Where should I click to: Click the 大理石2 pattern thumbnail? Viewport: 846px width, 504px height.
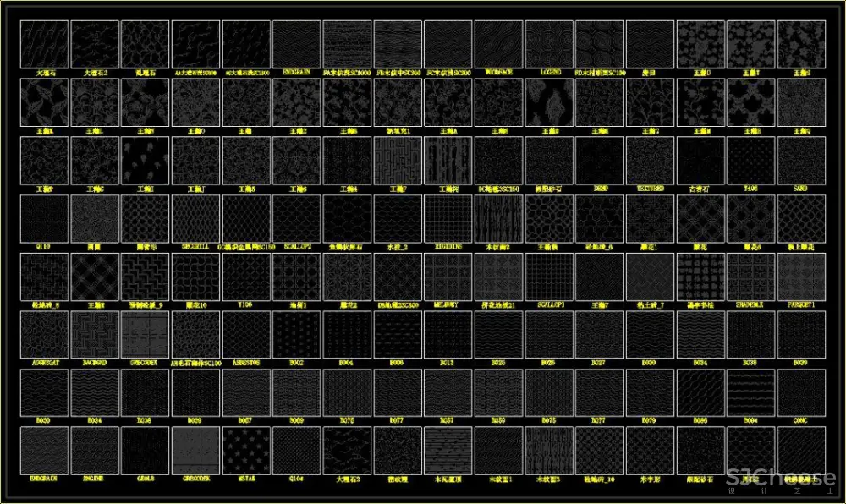(95, 44)
